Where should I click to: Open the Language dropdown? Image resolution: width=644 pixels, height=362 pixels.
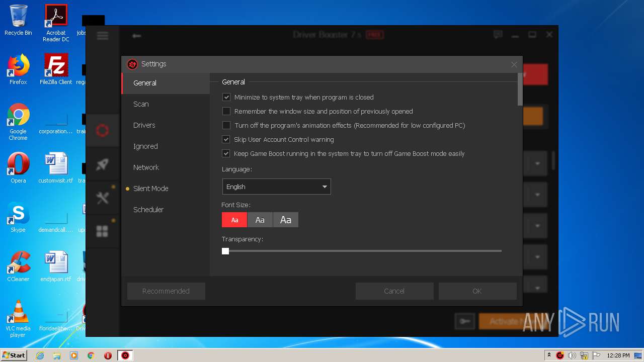[x=276, y=187]
